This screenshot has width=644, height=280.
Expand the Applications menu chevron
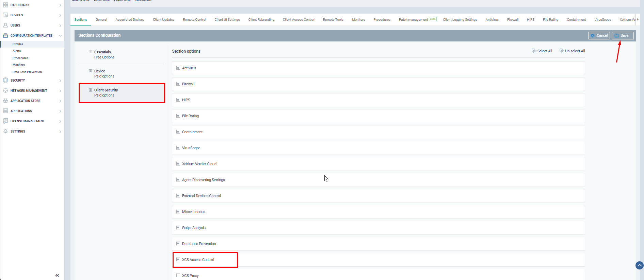tap(60, 111)
